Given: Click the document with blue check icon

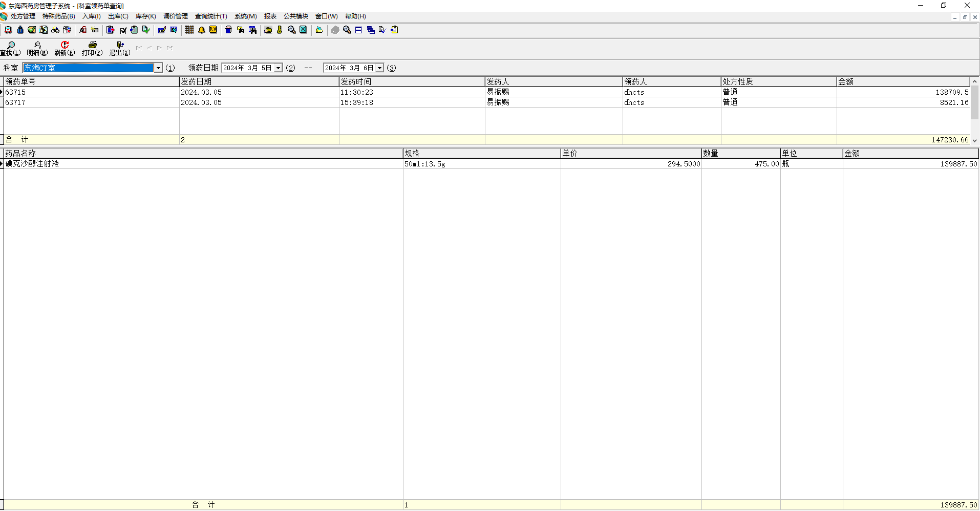Looking at the screenshot, I should pyautogui.click(x=382, y=30).
